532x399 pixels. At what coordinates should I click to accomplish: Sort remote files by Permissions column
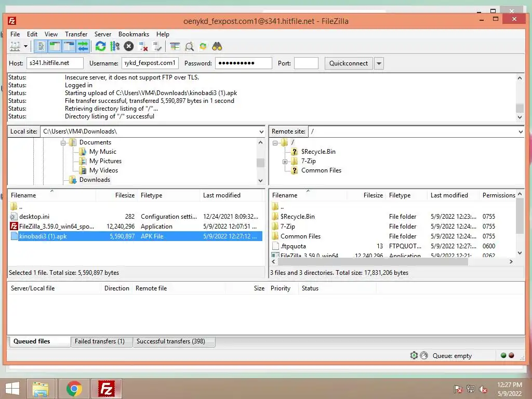[x=498, y=195]
